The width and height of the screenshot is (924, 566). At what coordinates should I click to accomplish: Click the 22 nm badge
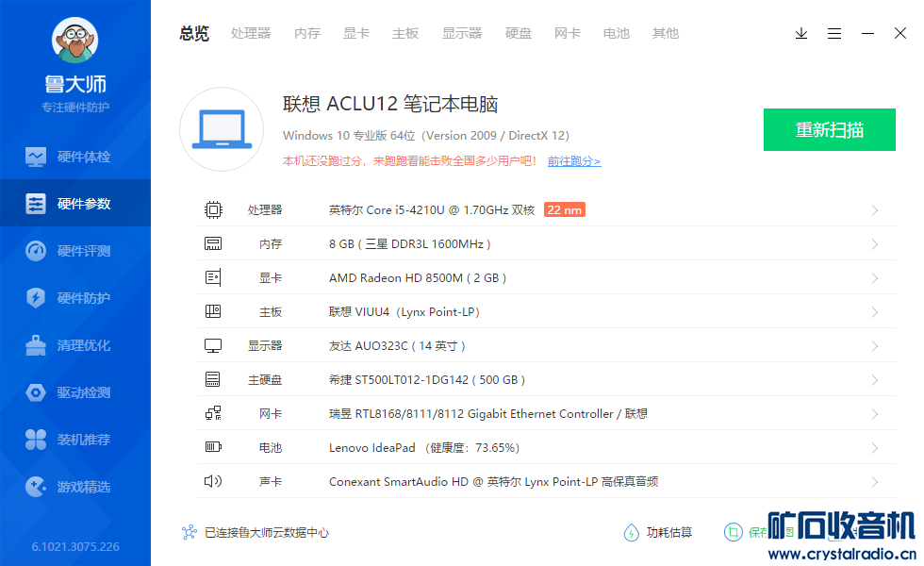click(x=565, y=209)
